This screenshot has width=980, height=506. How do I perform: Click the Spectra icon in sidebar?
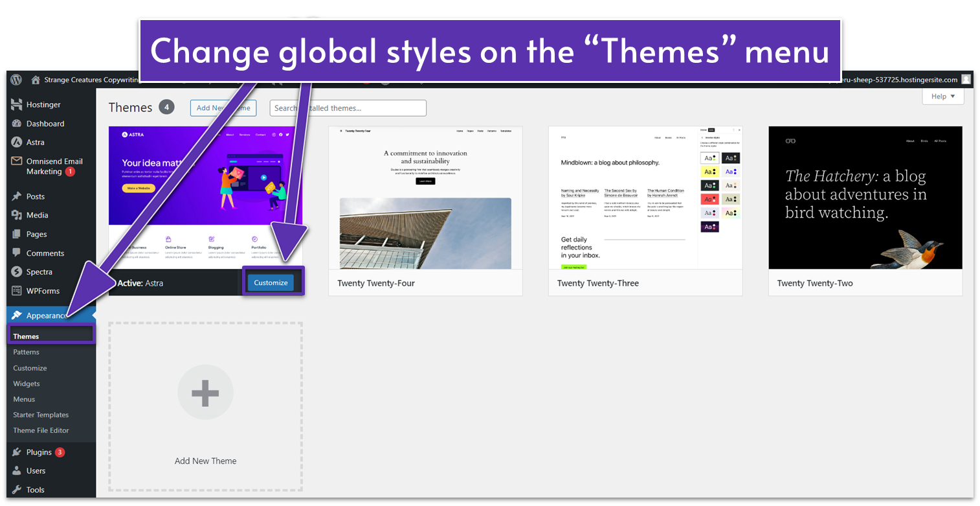[17, 271]
